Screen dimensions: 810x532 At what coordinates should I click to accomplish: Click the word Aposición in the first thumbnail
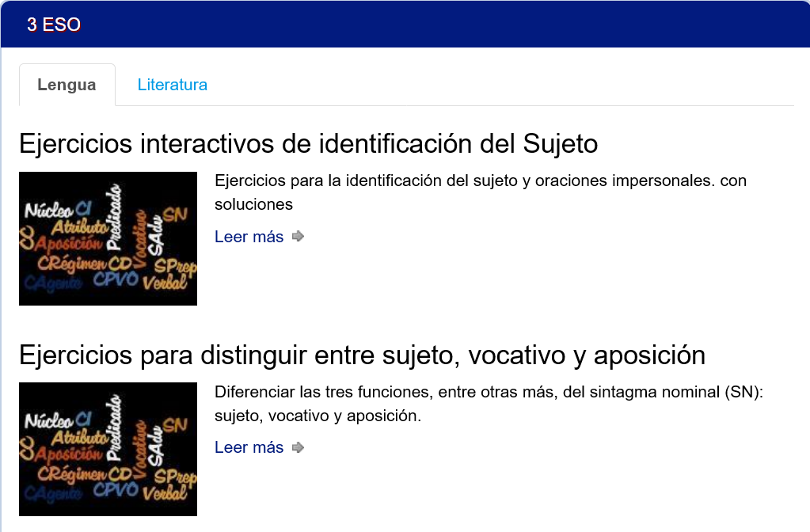[68, 244]
